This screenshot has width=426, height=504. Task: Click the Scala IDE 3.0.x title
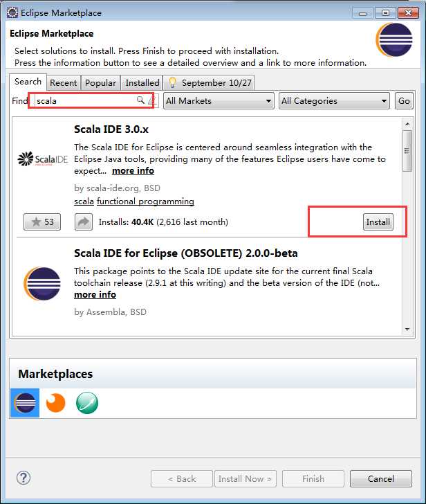pyautogui.click(x=111, y=129)
